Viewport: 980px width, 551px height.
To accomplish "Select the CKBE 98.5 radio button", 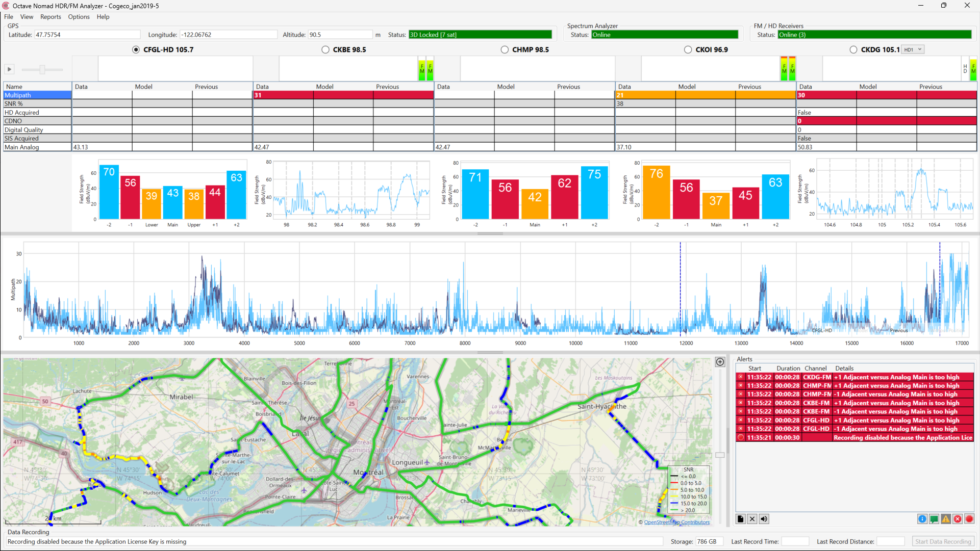I will pyautogui.click(x=325, y=49).
